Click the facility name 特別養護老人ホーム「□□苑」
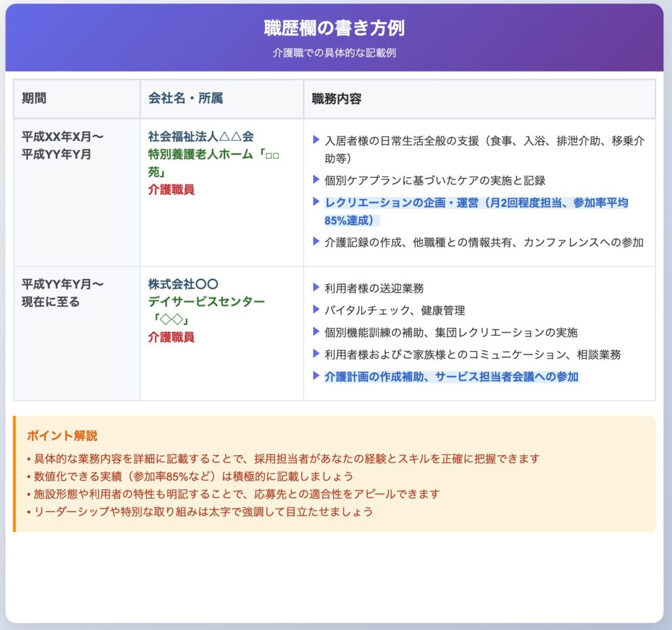672x630 pixels. (x=214, y=163)
